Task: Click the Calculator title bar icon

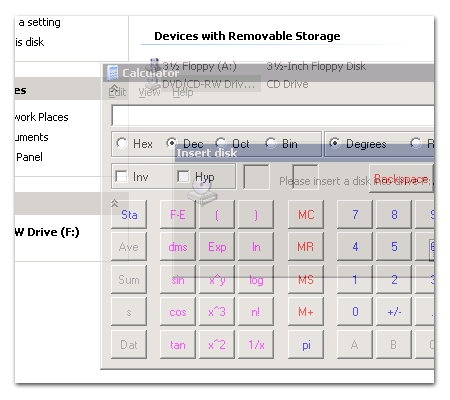Action: (x=113, y=73)
